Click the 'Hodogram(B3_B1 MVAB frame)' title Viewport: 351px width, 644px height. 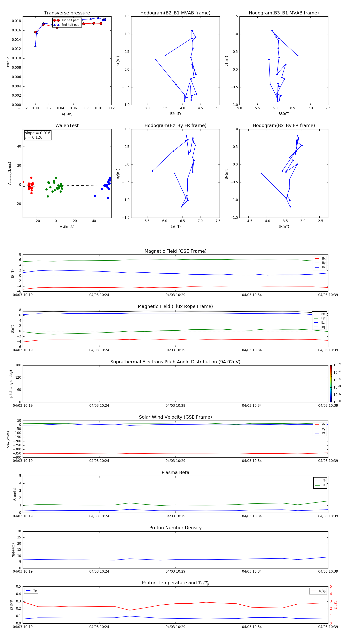284,13
